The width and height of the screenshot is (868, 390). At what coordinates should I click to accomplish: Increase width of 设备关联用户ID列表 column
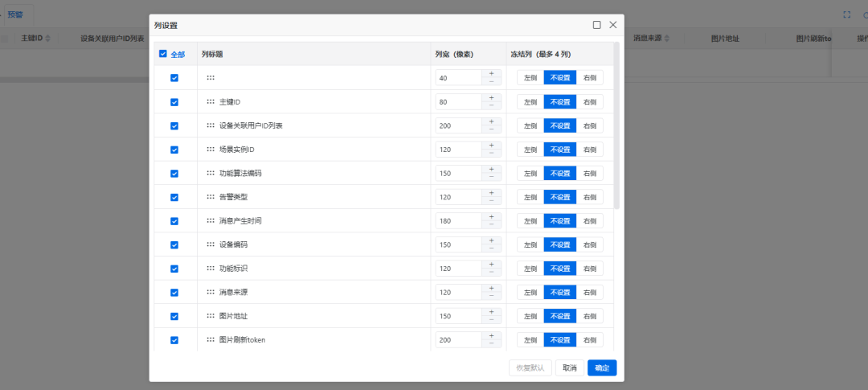pos(492,122)
